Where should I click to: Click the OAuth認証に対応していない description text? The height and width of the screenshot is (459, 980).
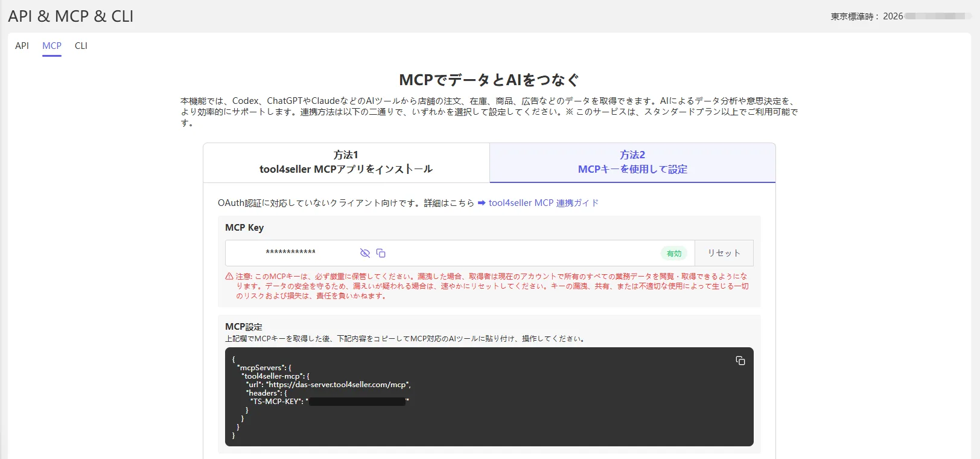pyautogui.click(x=346, y=203)
